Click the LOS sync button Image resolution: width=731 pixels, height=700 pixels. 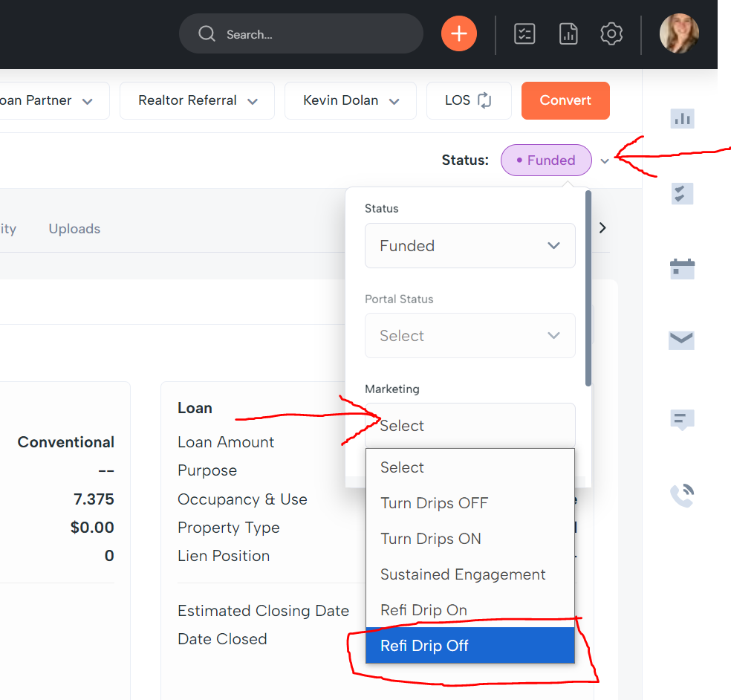(469, 100)
